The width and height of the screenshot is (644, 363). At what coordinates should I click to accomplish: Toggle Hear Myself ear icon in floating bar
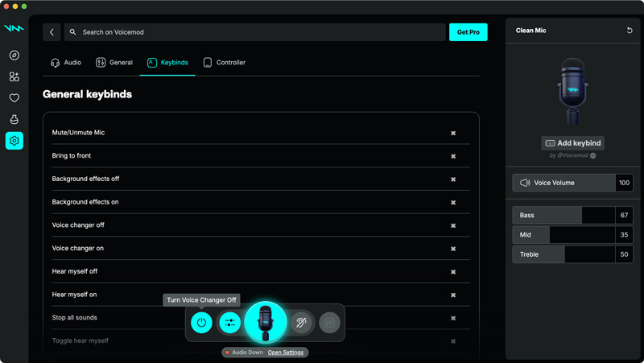point(301,323)
